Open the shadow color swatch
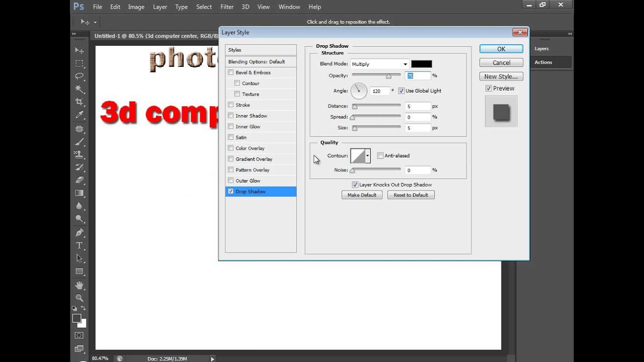 coord(421,64)
